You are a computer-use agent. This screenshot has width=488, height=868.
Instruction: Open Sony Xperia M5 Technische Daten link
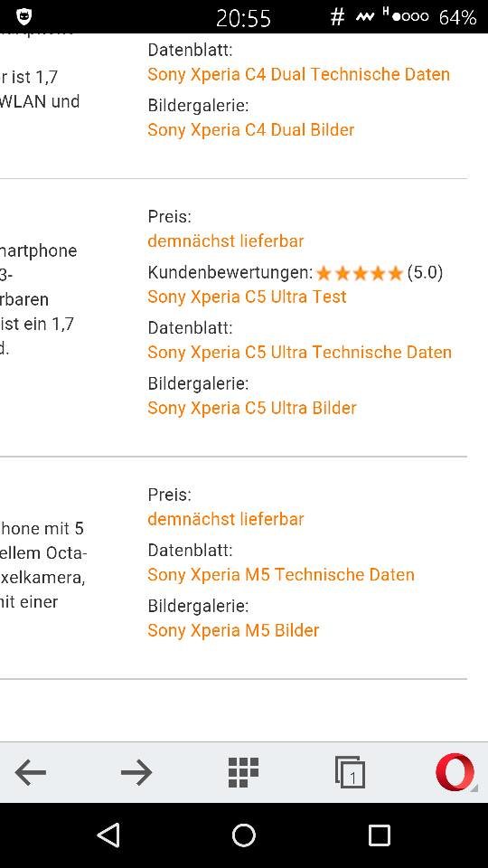tap(281, 575)
